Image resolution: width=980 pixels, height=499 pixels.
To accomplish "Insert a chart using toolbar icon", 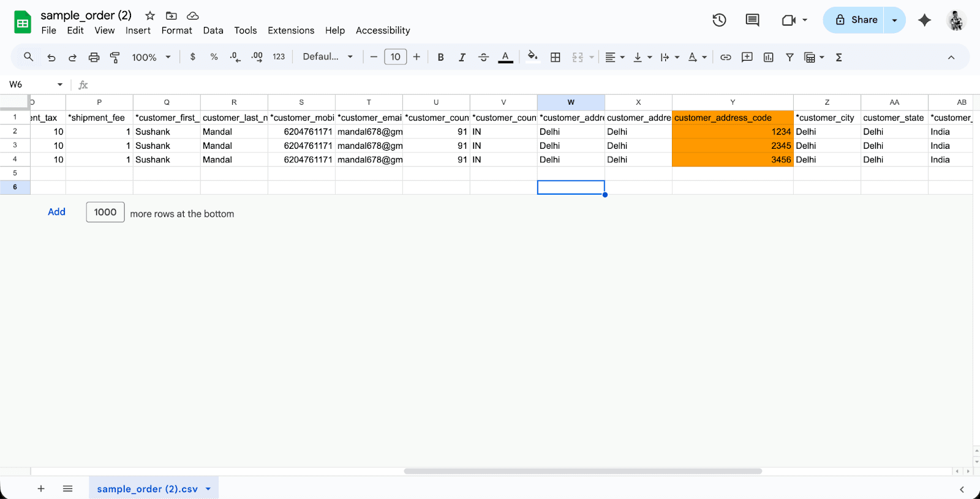I will 768,58.
